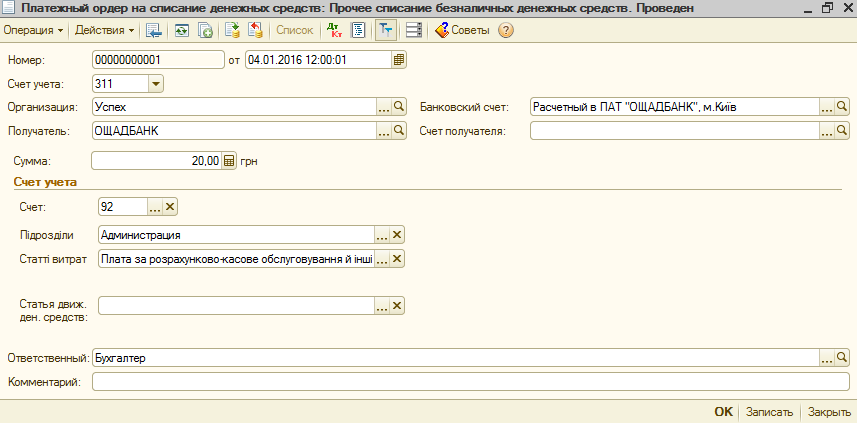Viewport: 857px width, 423px height.
Task: Click the magnifier icon beside Организация field
Action: [398, 106]
